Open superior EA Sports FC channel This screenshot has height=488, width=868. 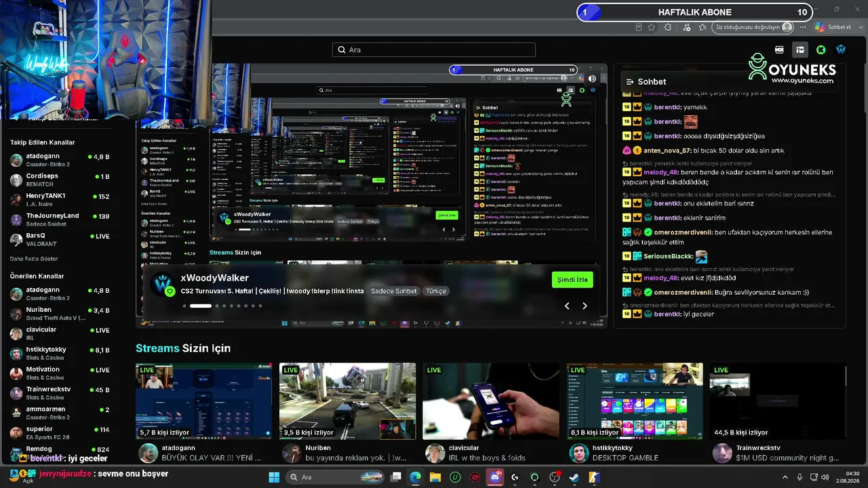tap(60, 432)
